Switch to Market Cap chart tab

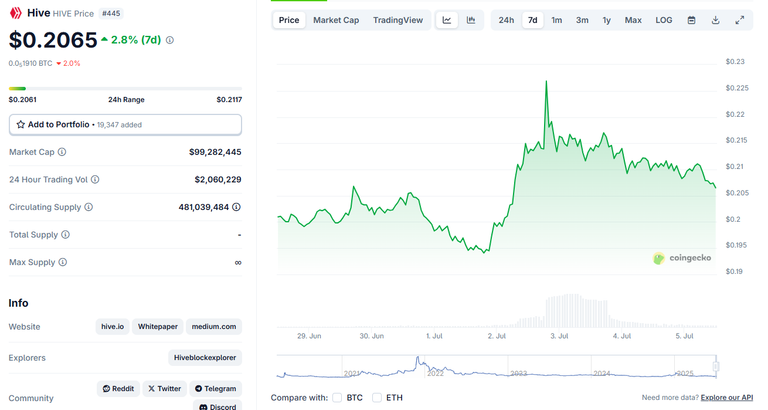point(336,20)
